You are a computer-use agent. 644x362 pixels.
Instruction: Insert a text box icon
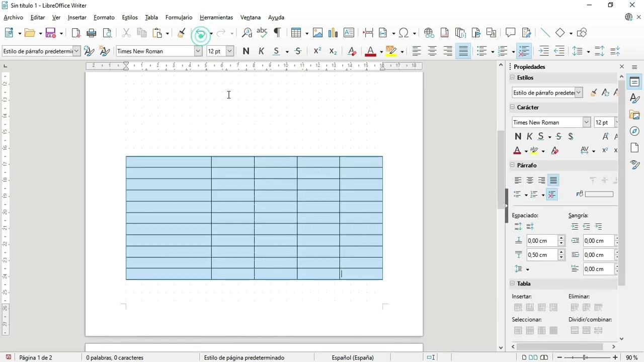(x=349, y=33)
